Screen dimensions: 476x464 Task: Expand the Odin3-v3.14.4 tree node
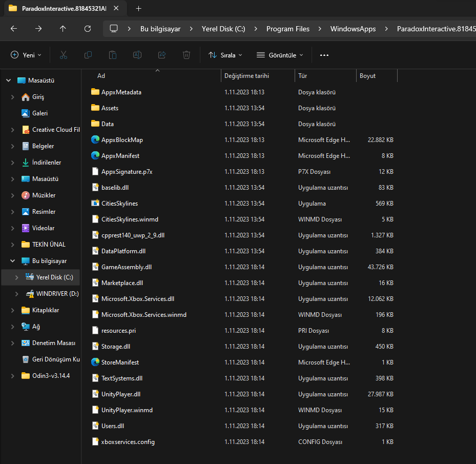[x=12, y=376]
